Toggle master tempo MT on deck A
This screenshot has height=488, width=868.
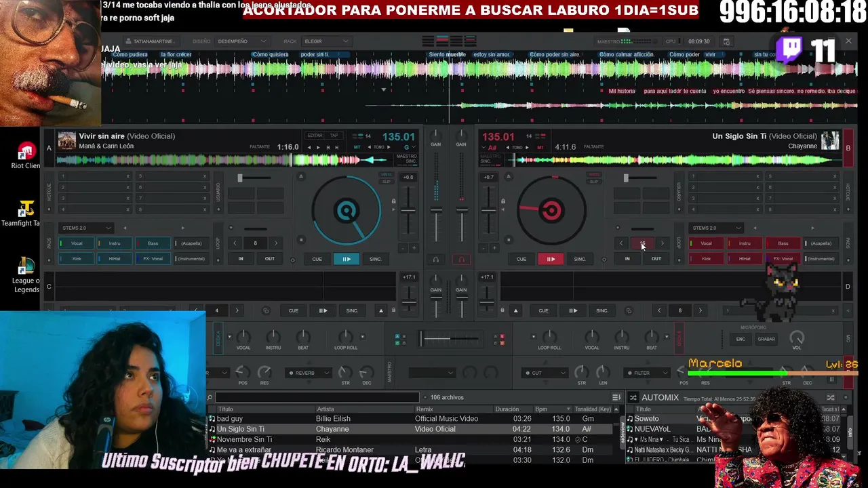(x=357, y=147)
